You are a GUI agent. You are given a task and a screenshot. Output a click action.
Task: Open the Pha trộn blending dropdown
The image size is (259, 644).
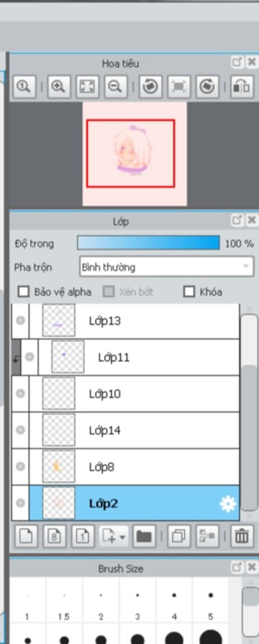166,267
